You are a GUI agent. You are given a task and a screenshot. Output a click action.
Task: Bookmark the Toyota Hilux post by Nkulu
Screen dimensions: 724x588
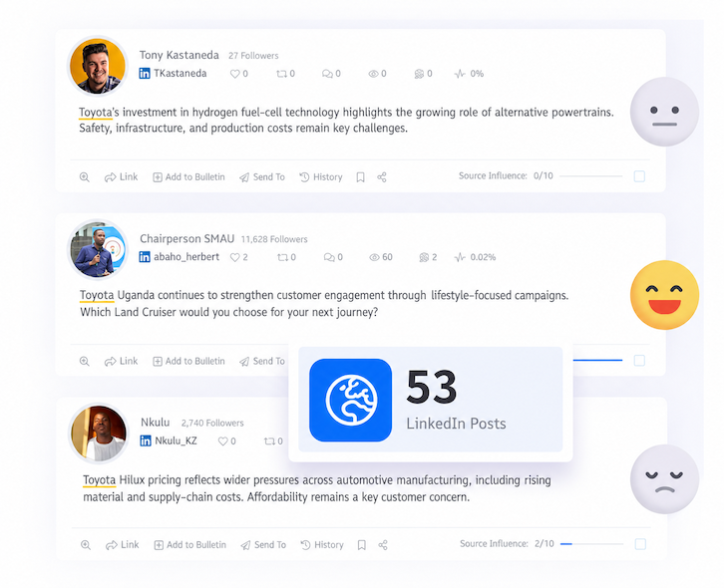[362, 545]
